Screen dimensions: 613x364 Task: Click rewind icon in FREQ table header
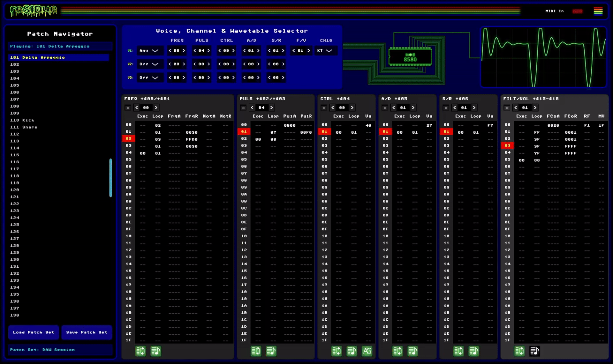[128, 108]
